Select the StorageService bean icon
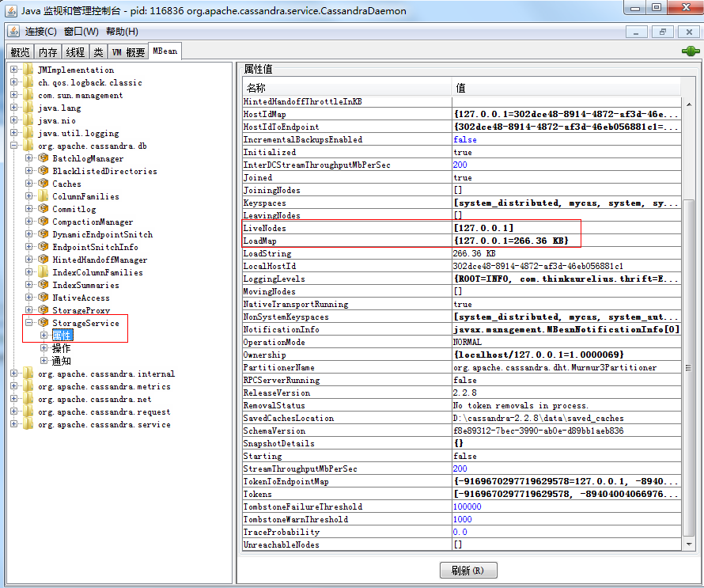This screenshot has width=704, height=588. [43, 323]
